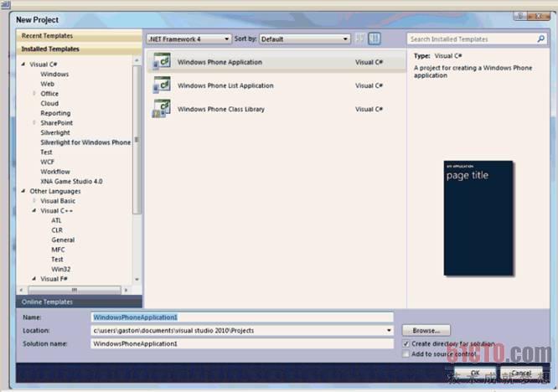Image resolution: width=558 pixels, height=392 pixels.
Task: Open the Recent Templates section
Action: click(x=79, y=36)
